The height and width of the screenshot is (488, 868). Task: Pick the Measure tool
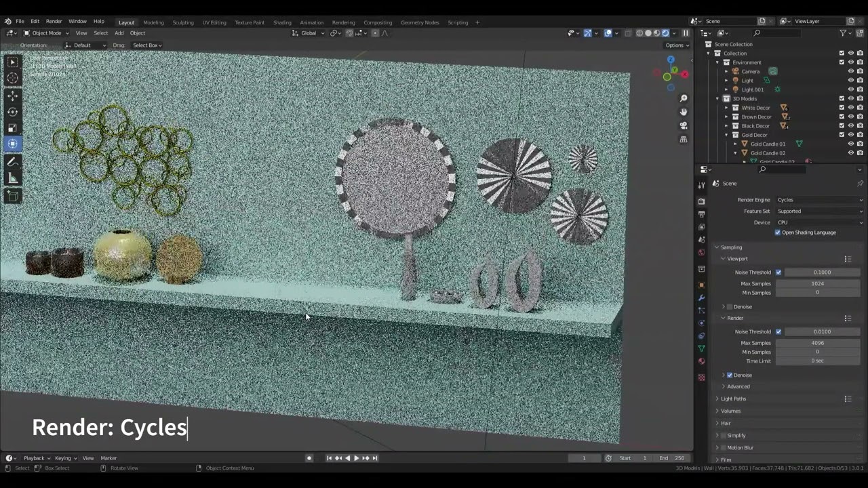[13, 178]
